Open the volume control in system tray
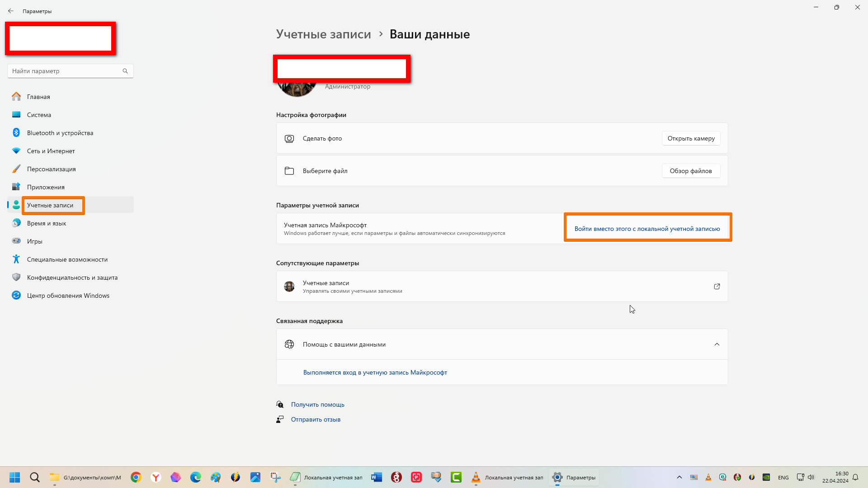The image size is (868, 488). pyautogui.click(x=811, y=477)
